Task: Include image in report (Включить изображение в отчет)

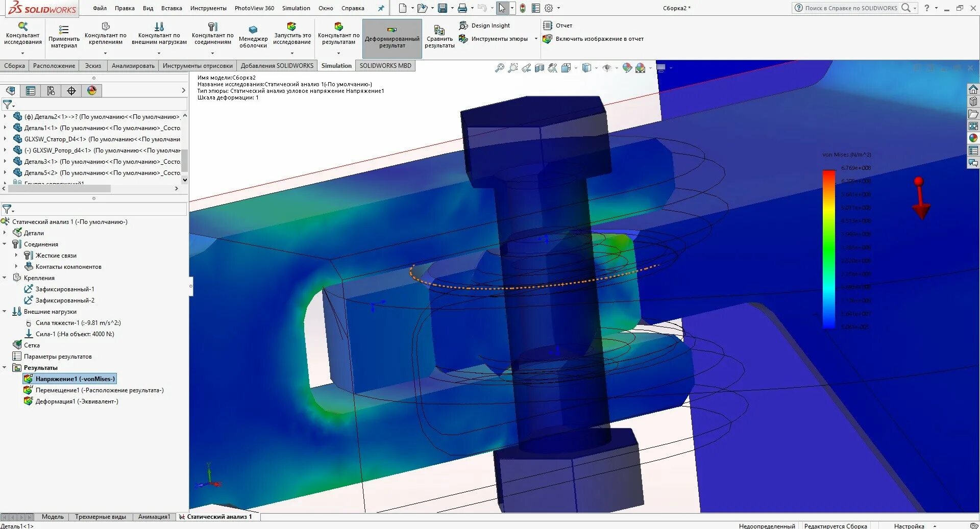Action: coord(594,39)
